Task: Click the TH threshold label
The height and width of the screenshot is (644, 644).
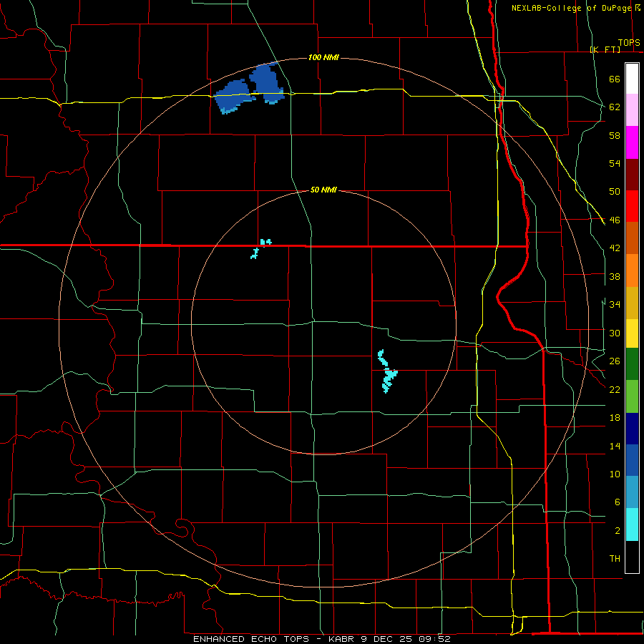Action: tap(615, 559)
